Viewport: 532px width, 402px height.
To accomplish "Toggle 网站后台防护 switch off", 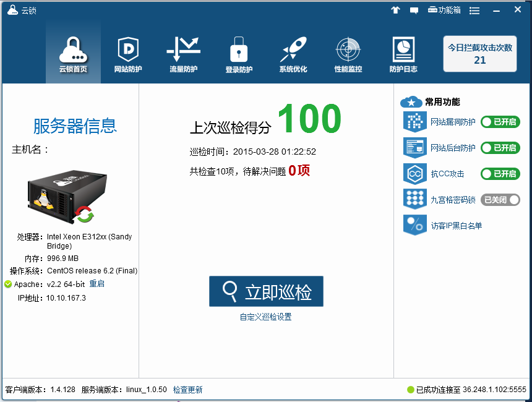I will pyautogui.click(x=500, y=148).
